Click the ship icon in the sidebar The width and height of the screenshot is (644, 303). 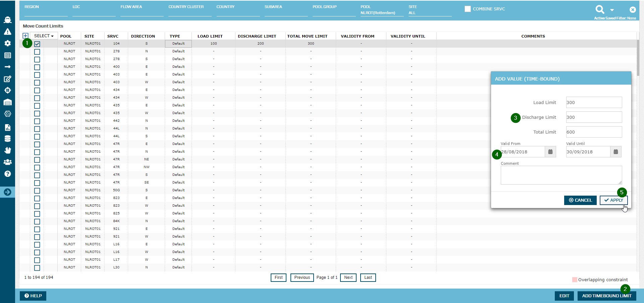7,20
